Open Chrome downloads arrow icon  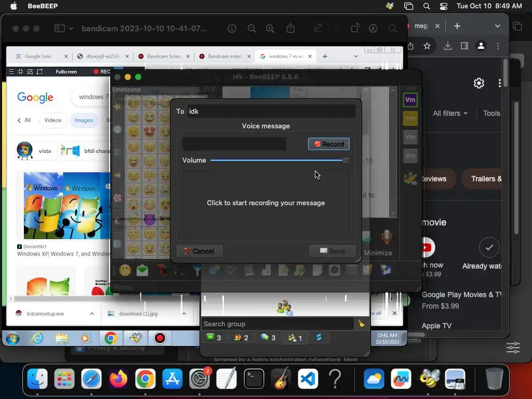tap(447, 46)
